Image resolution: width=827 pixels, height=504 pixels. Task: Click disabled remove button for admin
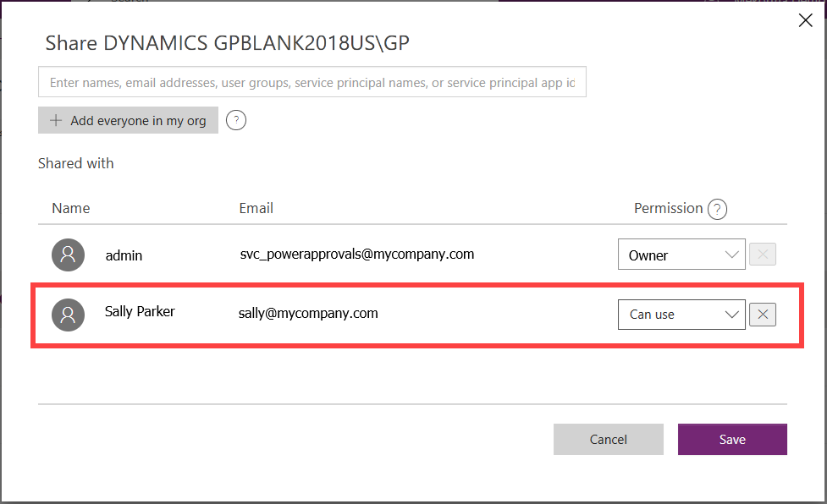tap(763, 255)
